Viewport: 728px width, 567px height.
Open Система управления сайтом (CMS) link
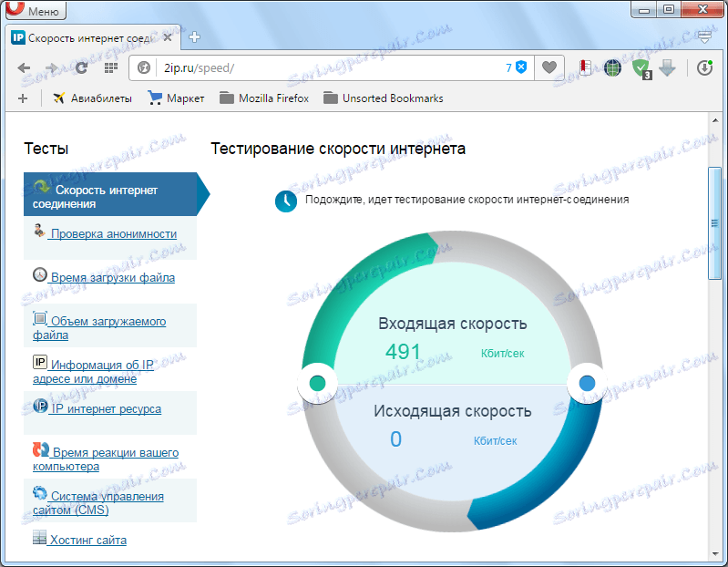(98, 503)
